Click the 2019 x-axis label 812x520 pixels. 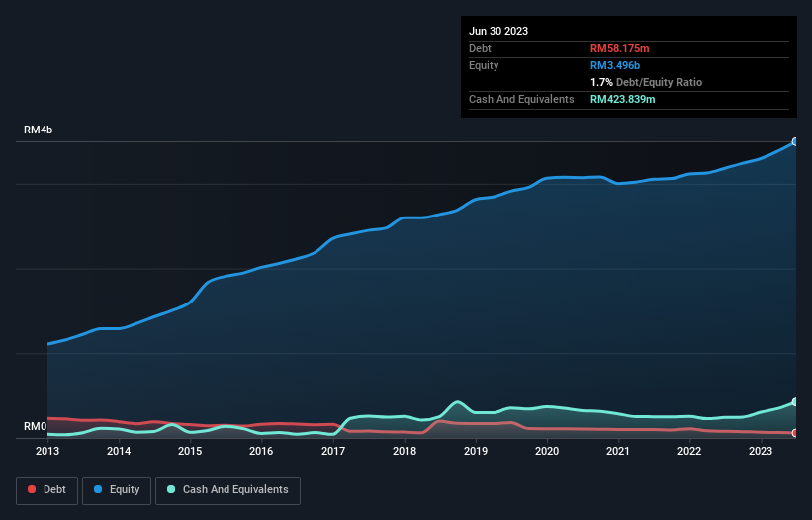[476, 451]
